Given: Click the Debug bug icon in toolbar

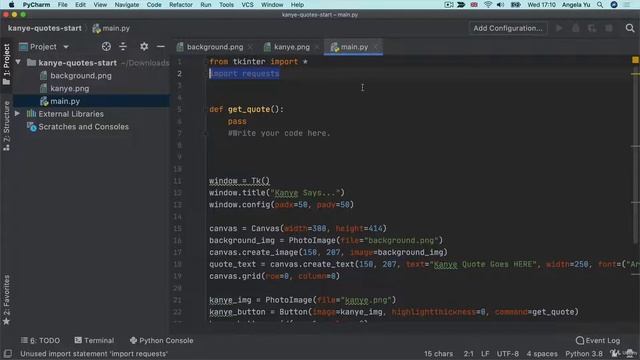Looking at the screenshot, I should (576, 28).
